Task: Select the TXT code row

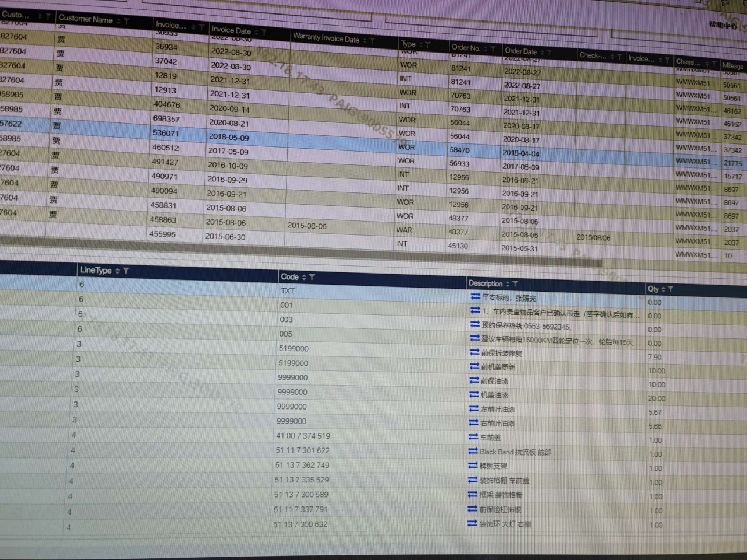Action: click(373, 293)
